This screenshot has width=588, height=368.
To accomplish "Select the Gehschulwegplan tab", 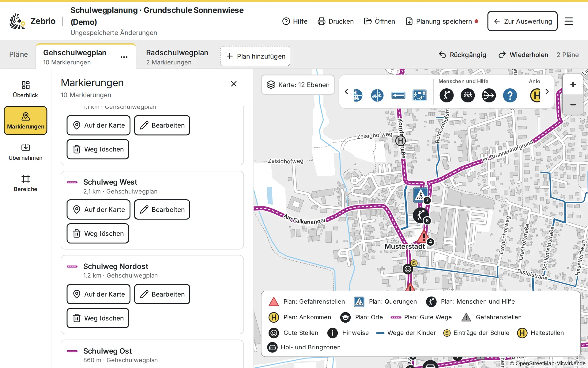I will [x=75, y=57].
